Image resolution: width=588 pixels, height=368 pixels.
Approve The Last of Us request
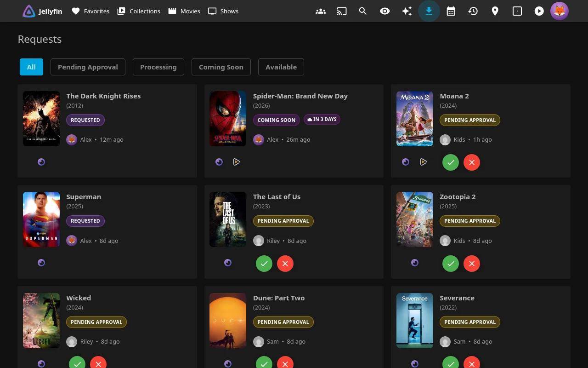[x=264, y=264]
